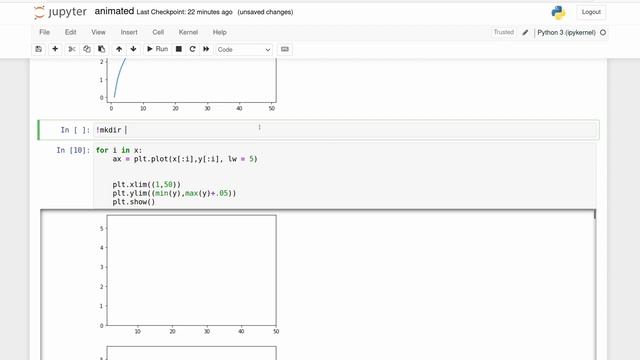This screenshot has height=360, width=640.
Task: Move the selected cell down
Action: click(x=133, y=49)
